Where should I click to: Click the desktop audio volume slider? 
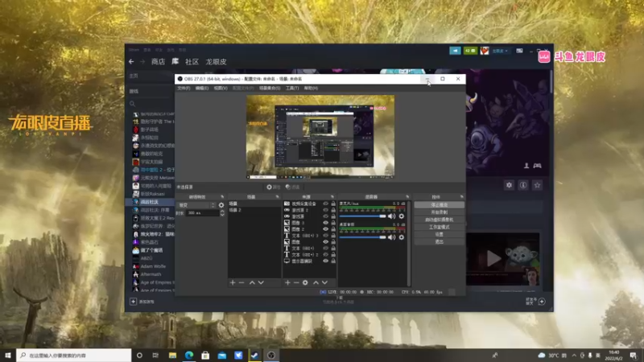pos(363,237)
